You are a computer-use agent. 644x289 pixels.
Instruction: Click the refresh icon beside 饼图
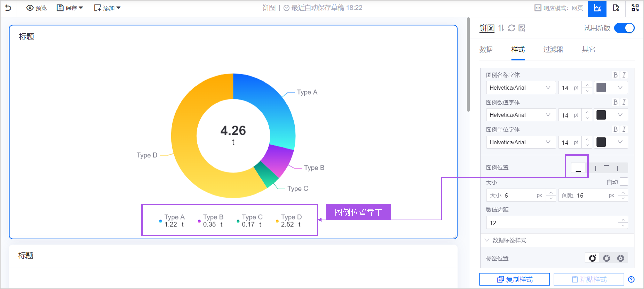511,28
